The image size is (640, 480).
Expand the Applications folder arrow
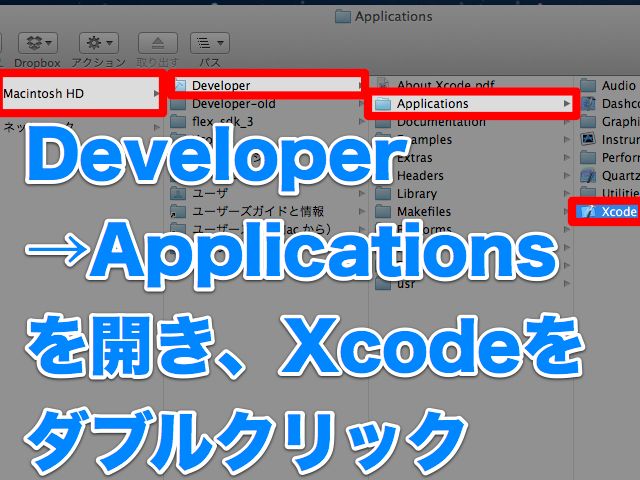(567, 104)
